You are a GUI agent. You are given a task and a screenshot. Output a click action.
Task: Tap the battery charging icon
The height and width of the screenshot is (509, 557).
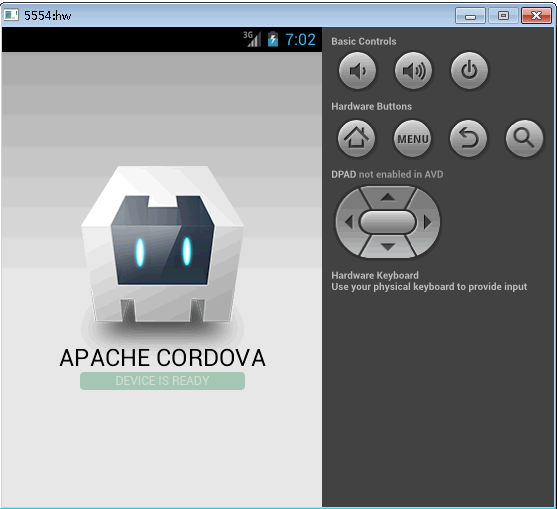tap(273, 39)
